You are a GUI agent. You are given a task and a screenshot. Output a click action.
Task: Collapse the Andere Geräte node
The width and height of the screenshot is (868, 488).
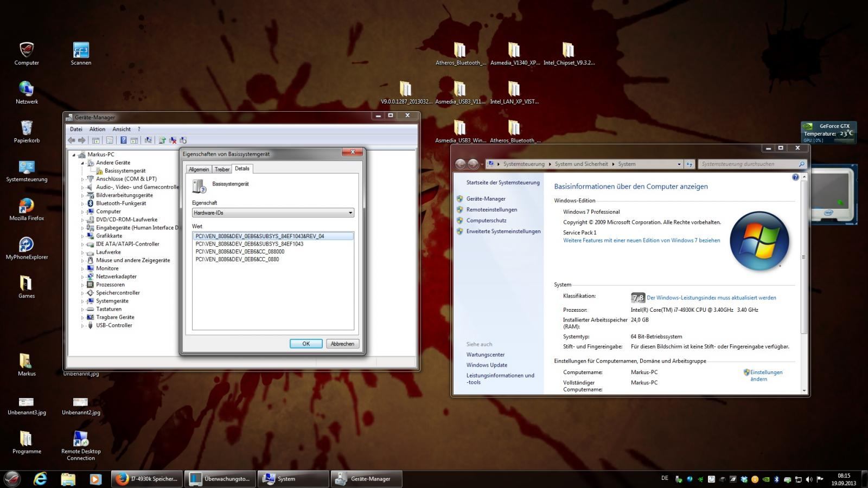tap(83, 163)
